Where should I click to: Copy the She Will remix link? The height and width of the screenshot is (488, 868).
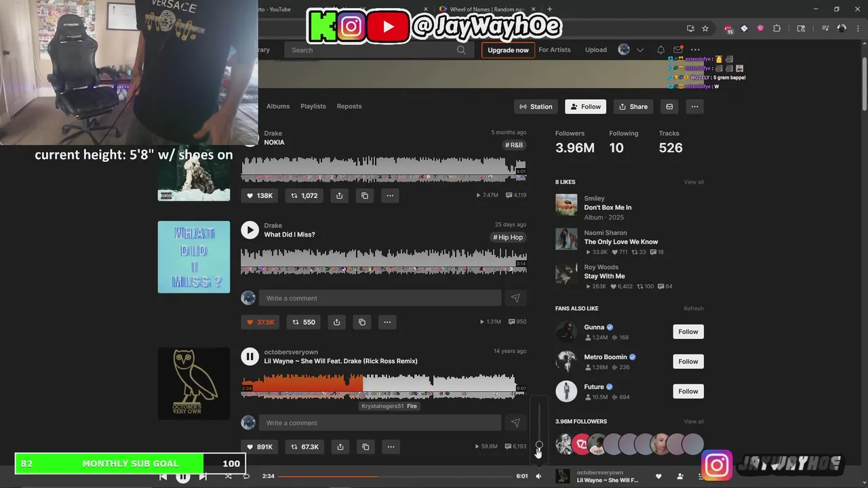click(366, 447)
